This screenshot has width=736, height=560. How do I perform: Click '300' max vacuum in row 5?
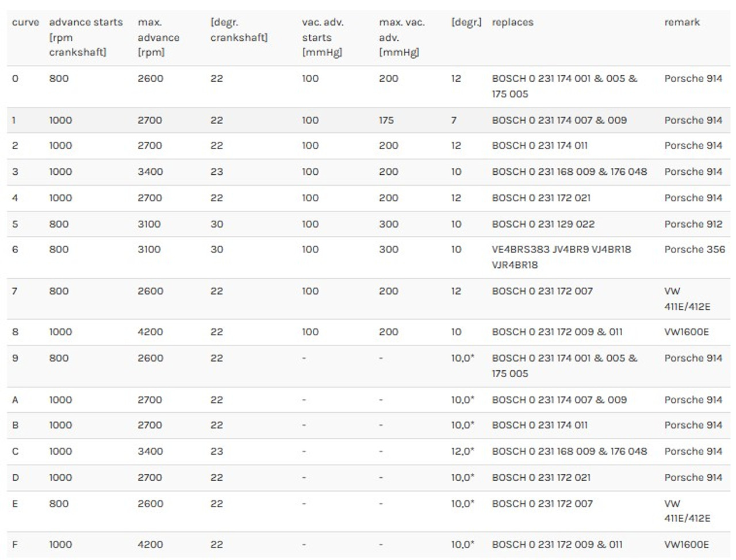388,224
